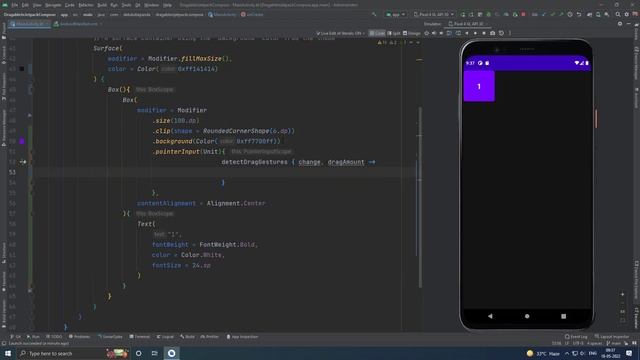Select the Code view mode button
The width and height of the screenshot is (640, 360).
pos(377,33)
